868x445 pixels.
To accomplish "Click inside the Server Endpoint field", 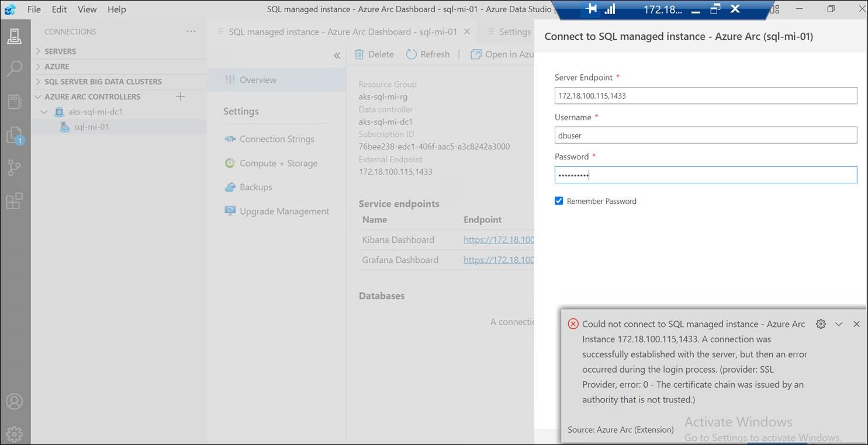I will pos(706,95).
